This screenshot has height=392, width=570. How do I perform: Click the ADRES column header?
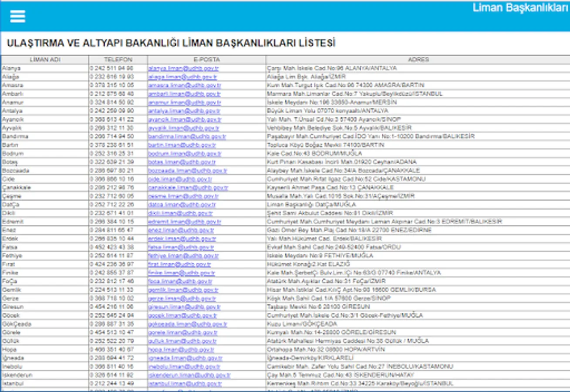tap(418, 60)
